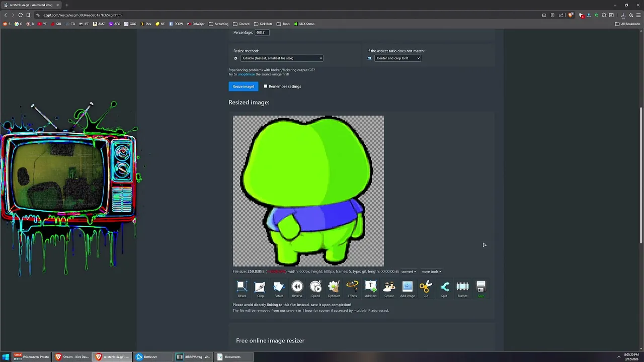Select the Add text tool
The image size is (644, 362).
[x=371, y=289]
